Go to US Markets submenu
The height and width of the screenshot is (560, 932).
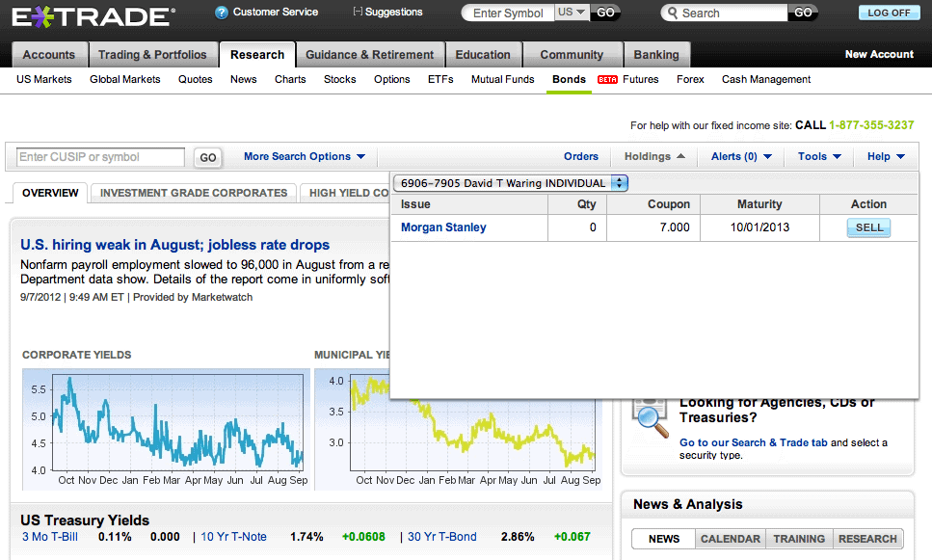44,80
